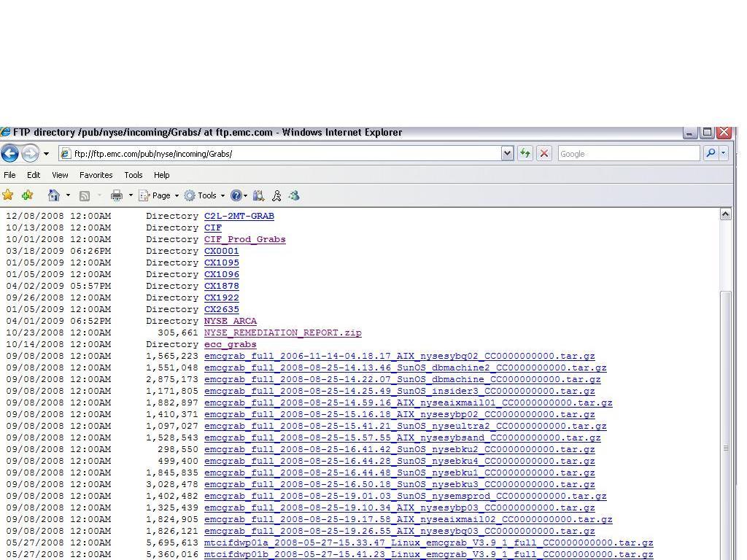Download the dbmachine2 SunOS emcgrab file
The height and width of the screenshot is (560, 747).
tap(406, 367)
